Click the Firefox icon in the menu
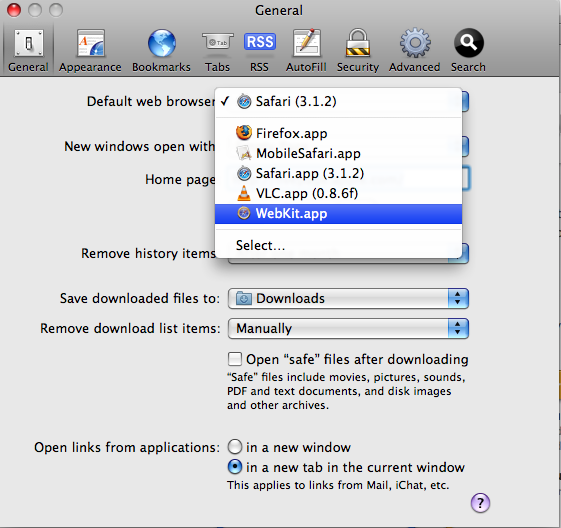Image resolution: width=561 pixels, height=528 pixels. [244, 133]
